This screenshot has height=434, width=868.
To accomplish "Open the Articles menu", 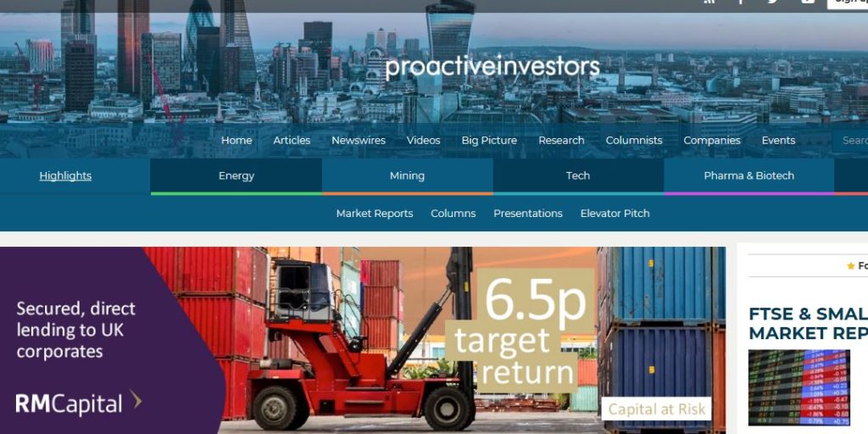I will click(292, 141).
